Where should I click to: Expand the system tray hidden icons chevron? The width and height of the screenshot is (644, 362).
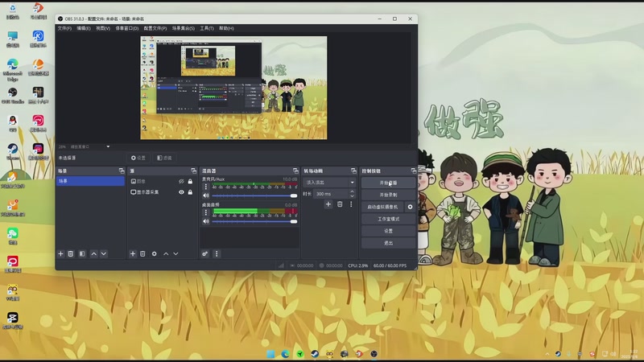[547, 354]
